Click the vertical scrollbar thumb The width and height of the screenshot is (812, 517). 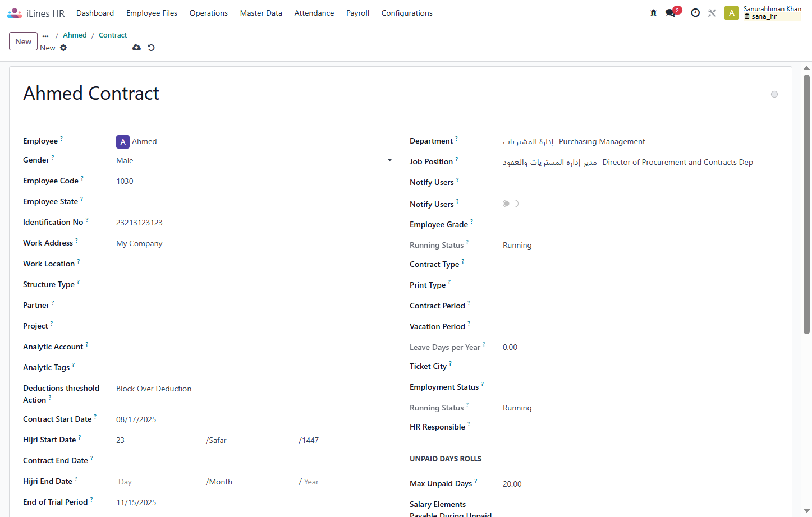pos(806,204)
